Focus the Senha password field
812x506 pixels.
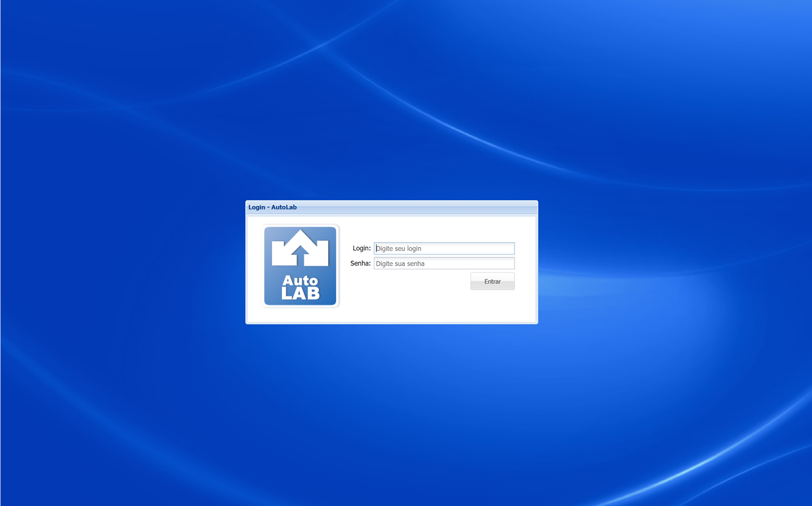pyautogui.click(x=444, y=263)
